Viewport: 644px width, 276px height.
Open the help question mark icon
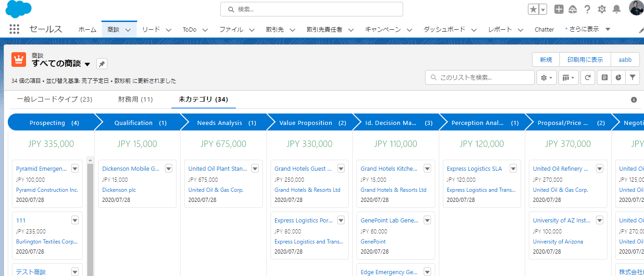point(587,9)
